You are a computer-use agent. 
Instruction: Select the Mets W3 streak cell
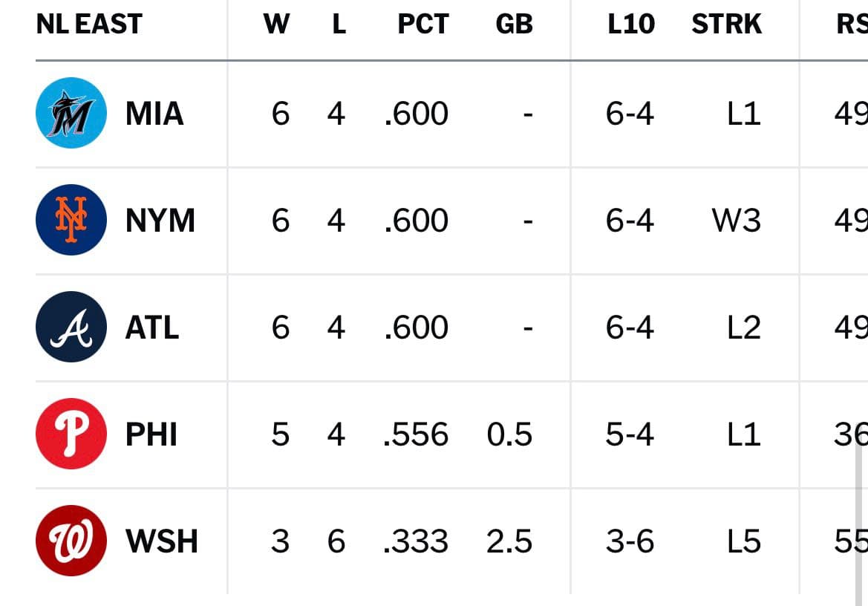(737, 221)
